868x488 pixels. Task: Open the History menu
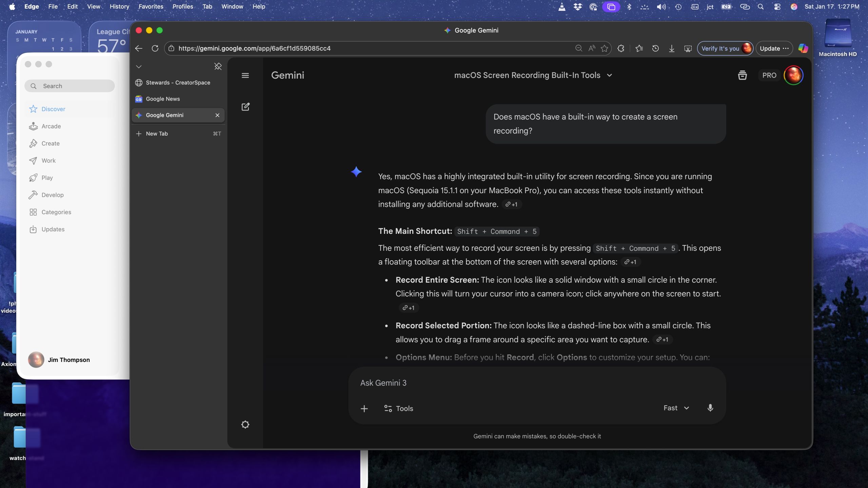(x=119, y=6)
